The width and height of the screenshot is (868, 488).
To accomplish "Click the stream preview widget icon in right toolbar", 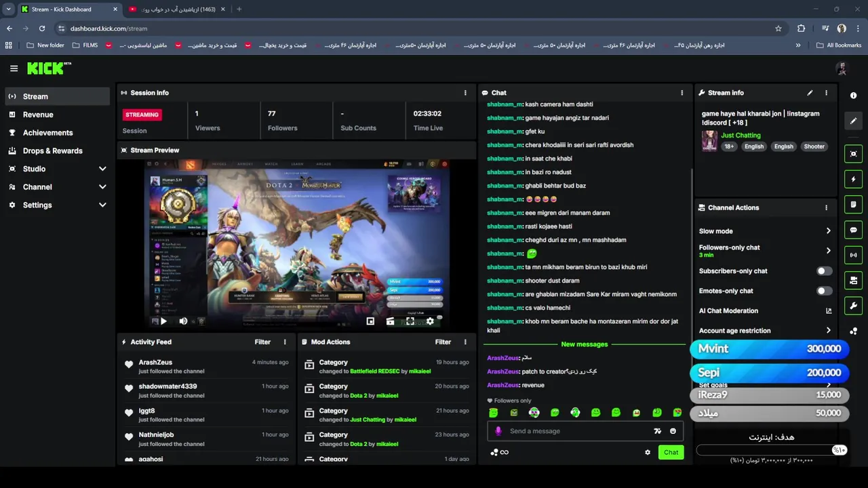I will (853, 154).
